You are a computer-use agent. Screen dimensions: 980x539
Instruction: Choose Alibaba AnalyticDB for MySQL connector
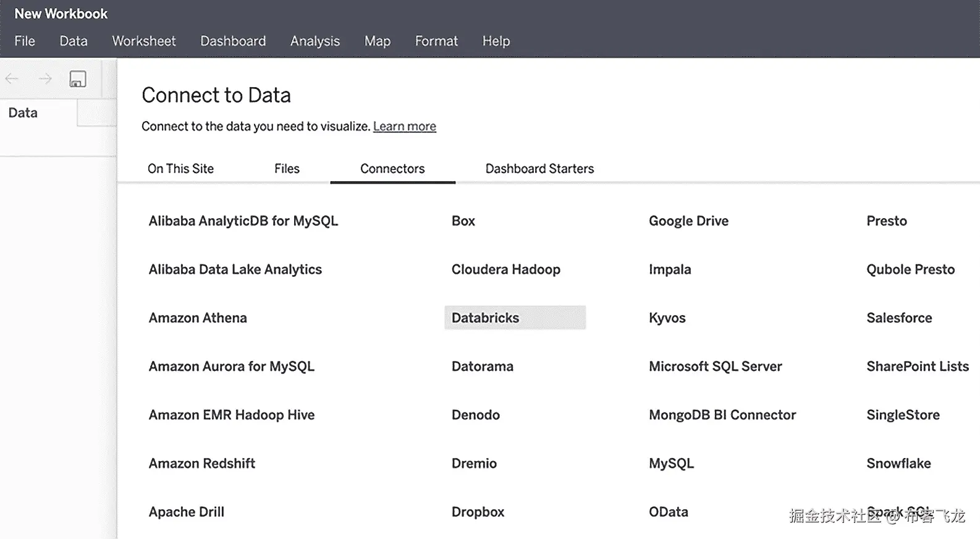click(x=243, y=221)
